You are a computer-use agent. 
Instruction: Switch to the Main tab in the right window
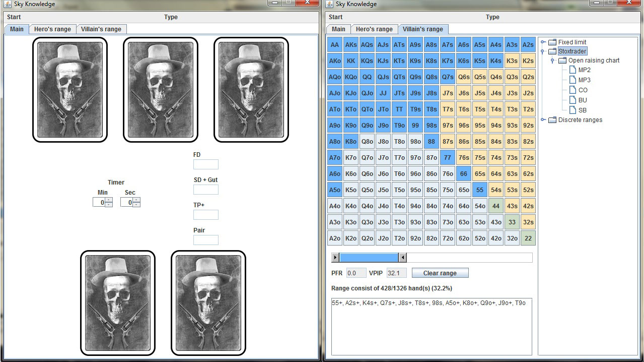click(x=338, y=29)
